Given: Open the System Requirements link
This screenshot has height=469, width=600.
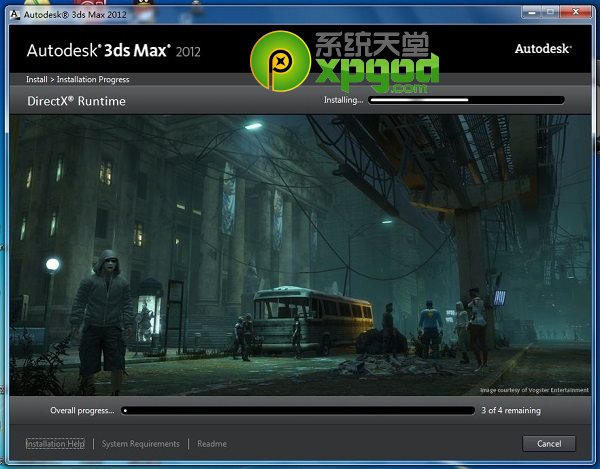Looking at the screenshot, I should coord(141,443).
